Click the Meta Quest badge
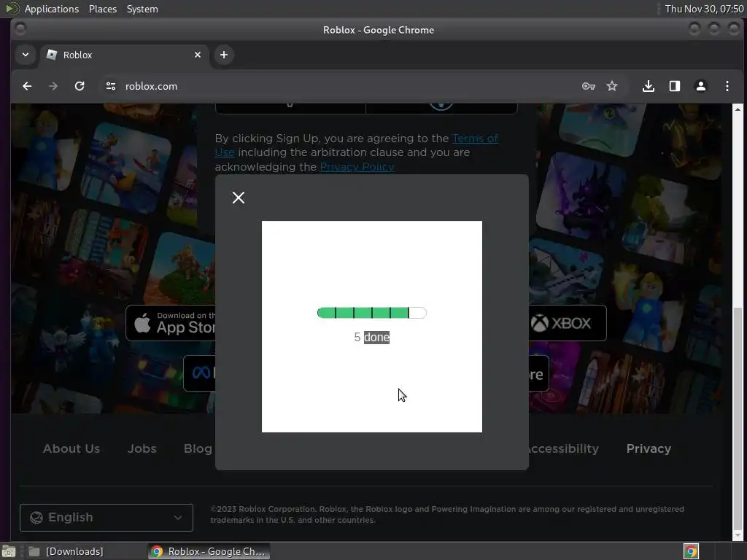The height and width of the screenshot is (560, 747). point(199,373)
